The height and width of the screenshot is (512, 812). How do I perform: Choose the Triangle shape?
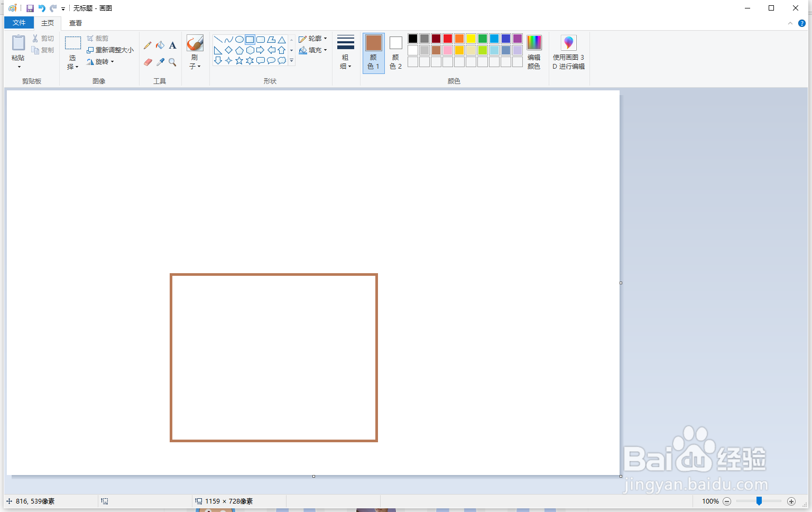pyautogui.click(x=282, y=40)
